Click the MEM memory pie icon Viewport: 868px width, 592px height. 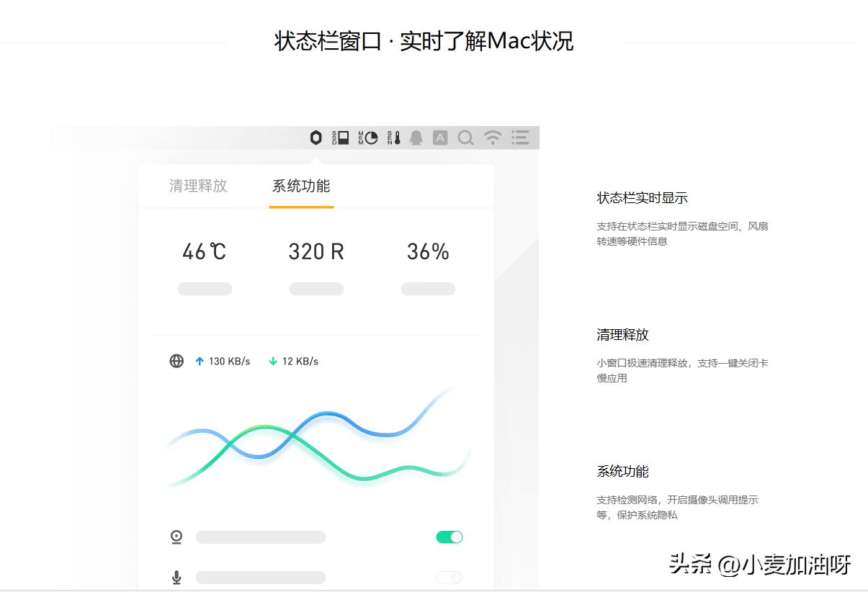pyautogui.click(x=368, y=138)
